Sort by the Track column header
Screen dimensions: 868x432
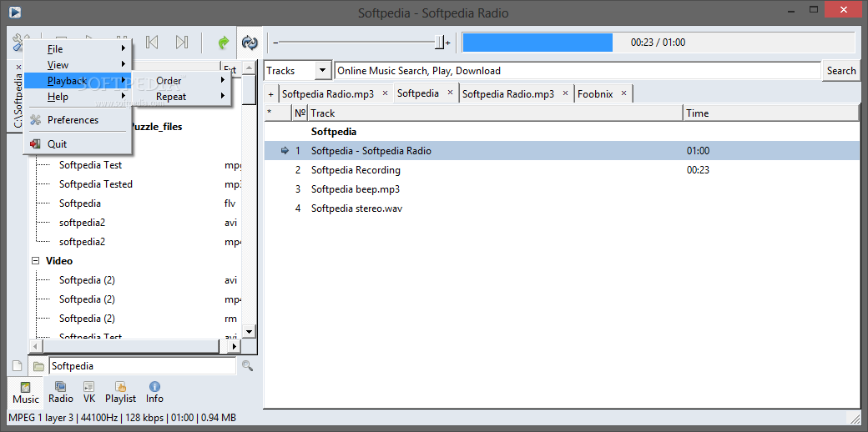point(496,113)
